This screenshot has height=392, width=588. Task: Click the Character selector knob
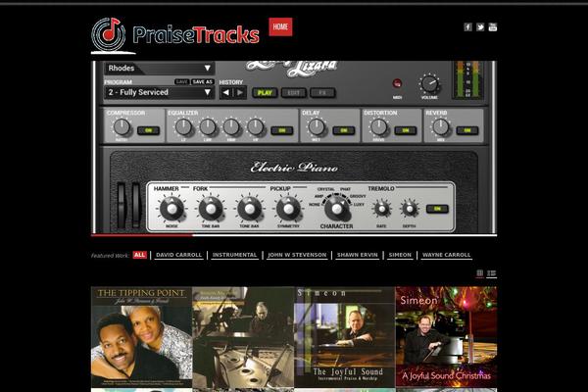tap(337, 209)
